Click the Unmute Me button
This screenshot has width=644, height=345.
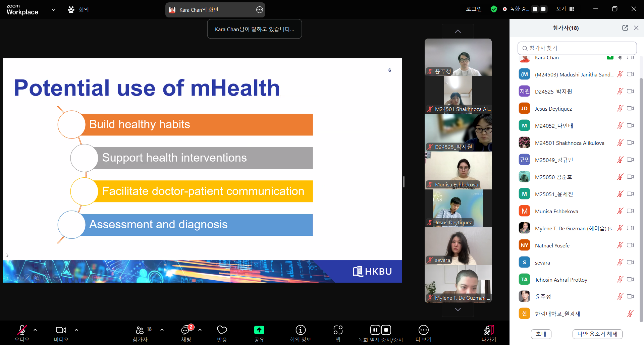[597, 334]
